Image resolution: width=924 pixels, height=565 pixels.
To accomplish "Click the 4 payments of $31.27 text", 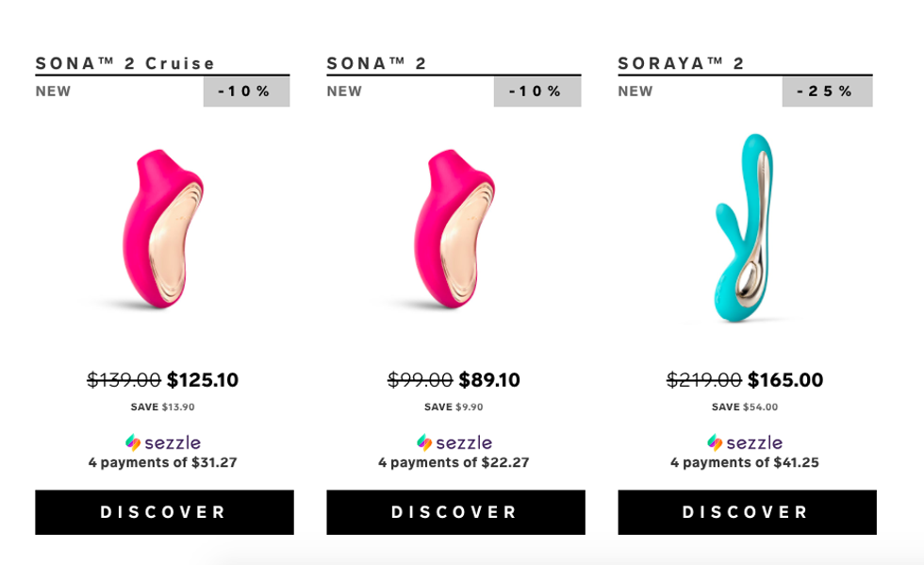I will (162, 462).
